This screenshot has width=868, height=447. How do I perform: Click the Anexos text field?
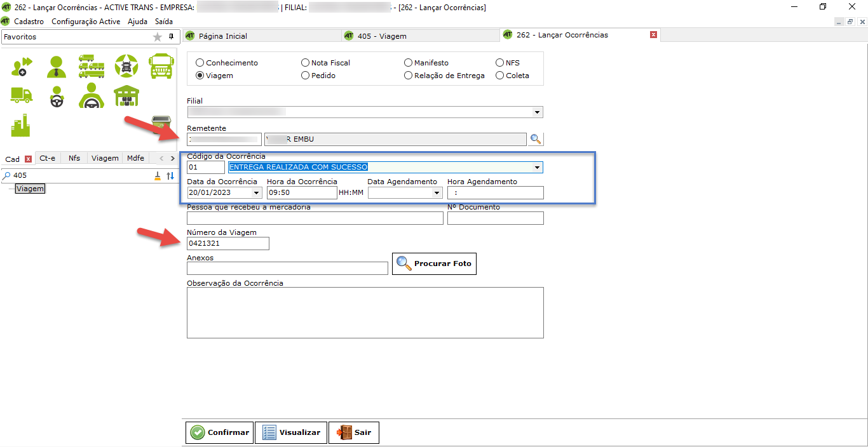[287, 269]
